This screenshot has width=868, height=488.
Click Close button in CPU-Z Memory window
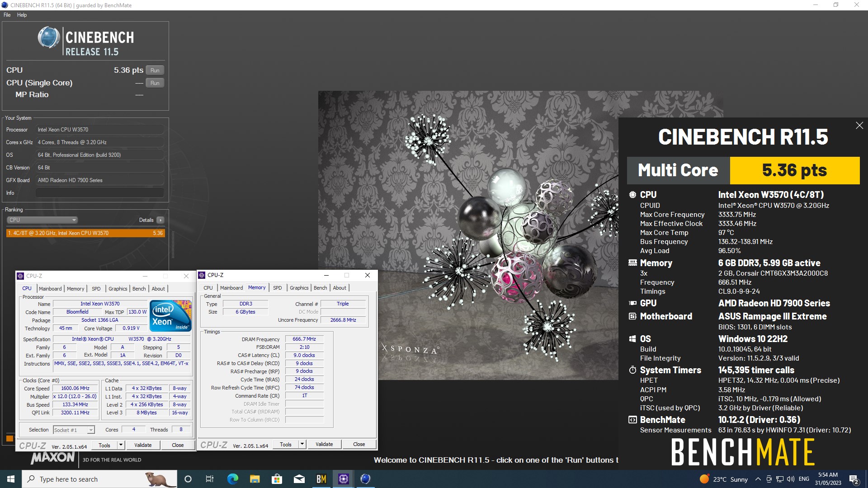click(x=359, y=444)
